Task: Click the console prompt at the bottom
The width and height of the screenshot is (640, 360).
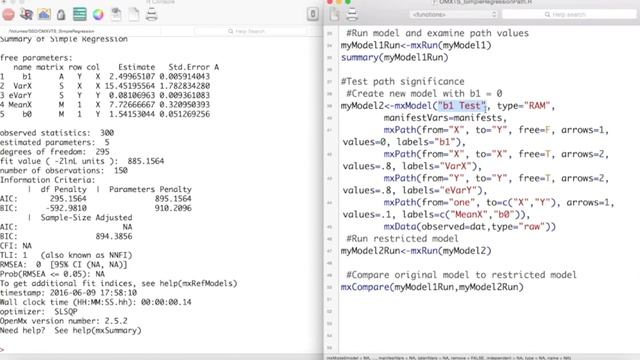Action: [2, 349]
